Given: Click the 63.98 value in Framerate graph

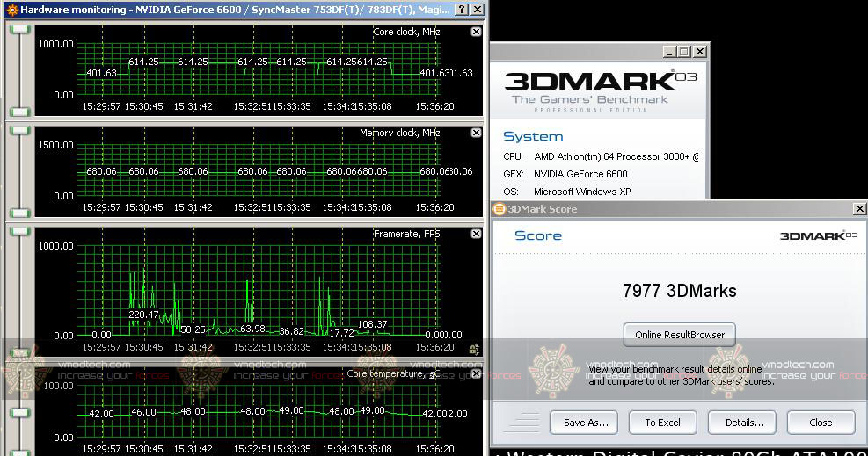Looking at the screenshot, I should point(252,329).
